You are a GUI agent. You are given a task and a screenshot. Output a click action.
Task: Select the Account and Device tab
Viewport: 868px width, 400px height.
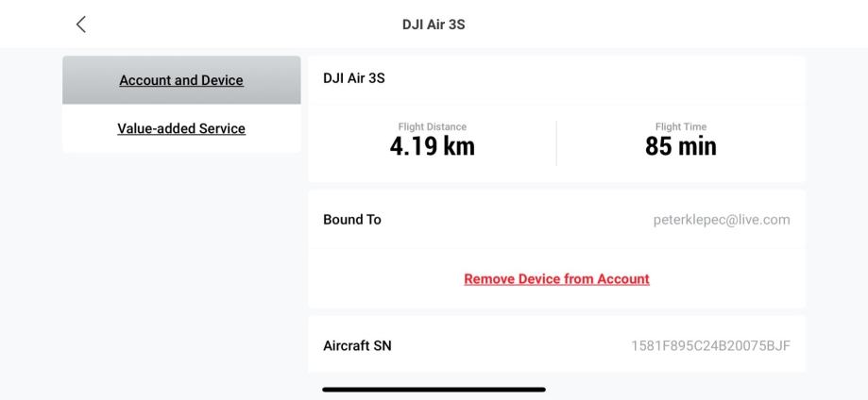click(x=181, y=80)
